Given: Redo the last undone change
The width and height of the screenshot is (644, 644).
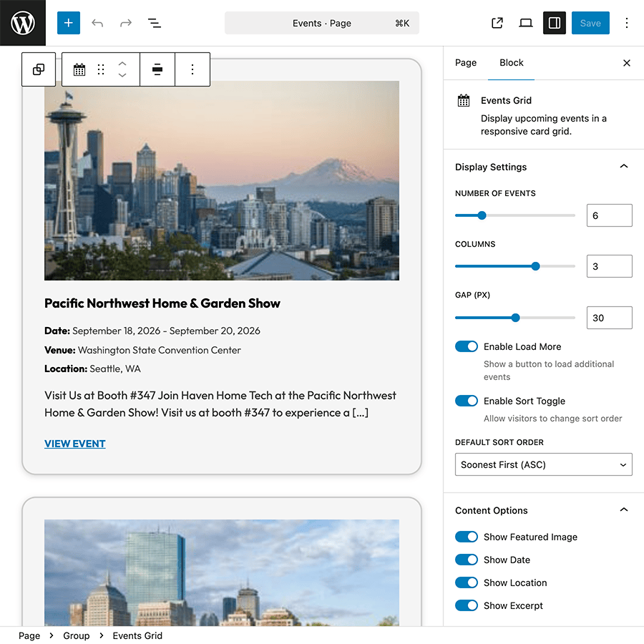Looking at the screenshot, I should 126,23.
